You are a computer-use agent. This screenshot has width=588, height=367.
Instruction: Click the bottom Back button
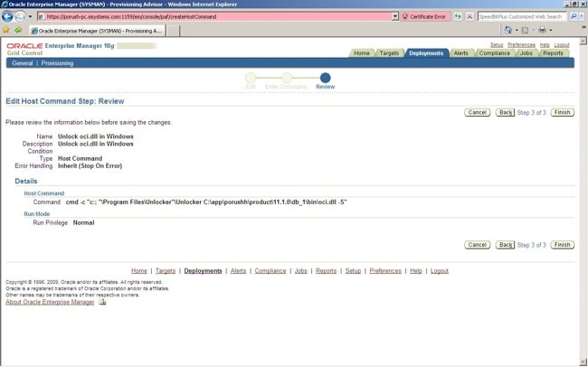[x=505, y=245]
